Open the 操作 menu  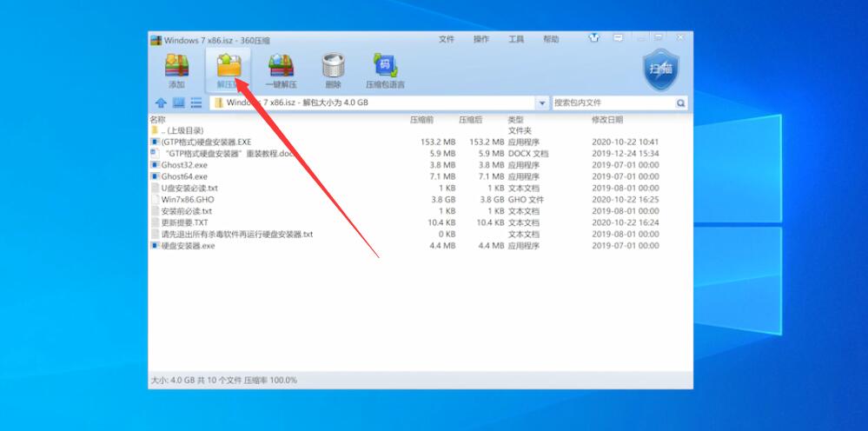click(481, 39)
